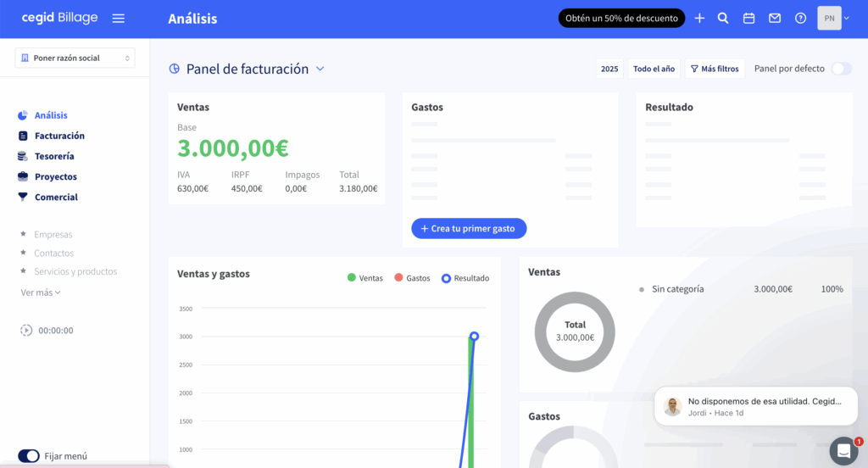Click the Total value 3.180,00€
The width and height of the screenshot is (868, 468).
pyautogui.click(x=359, y=188)
